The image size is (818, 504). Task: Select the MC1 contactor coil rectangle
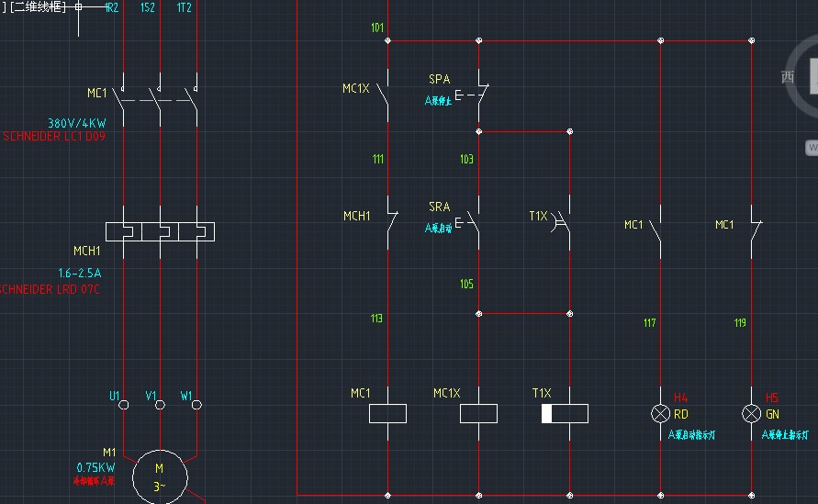387,413
